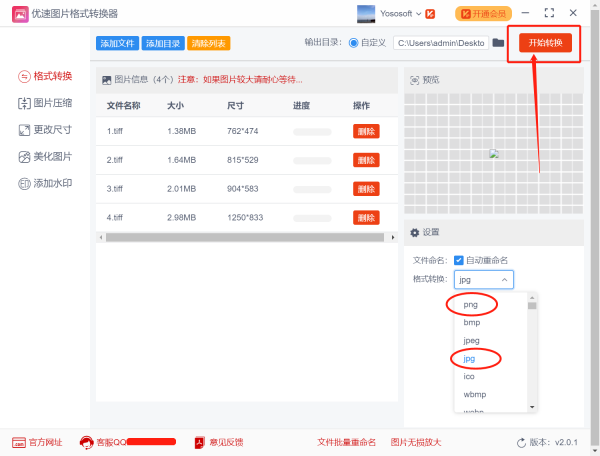This screenshot has height=456, width=600.
Task: Click the 图片信息 picture icon in list header
Action: (x=106, y=80)
